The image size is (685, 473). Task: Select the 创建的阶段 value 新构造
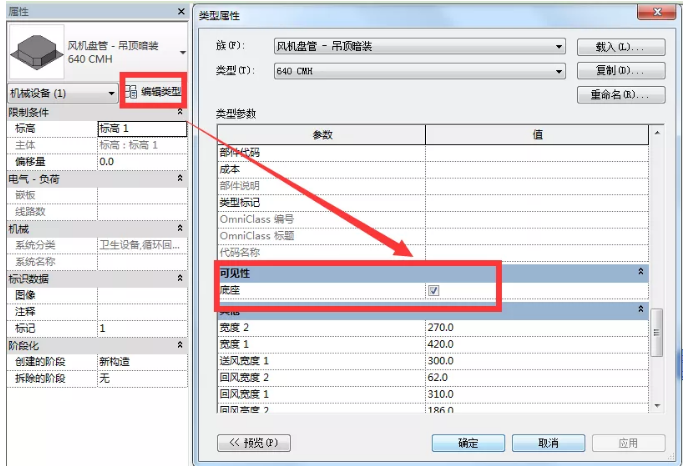[142, 362]
